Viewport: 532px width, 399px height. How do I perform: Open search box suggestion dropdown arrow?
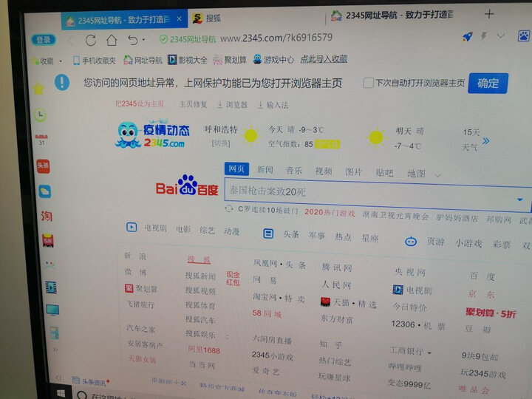pyautogui.click(x=519, y=199)
